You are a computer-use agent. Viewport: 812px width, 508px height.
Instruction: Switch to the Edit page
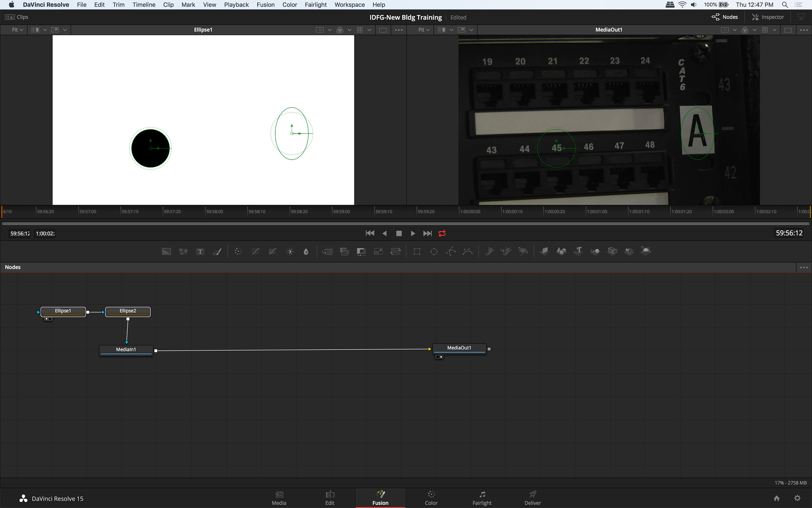click(x=330, y=498)
